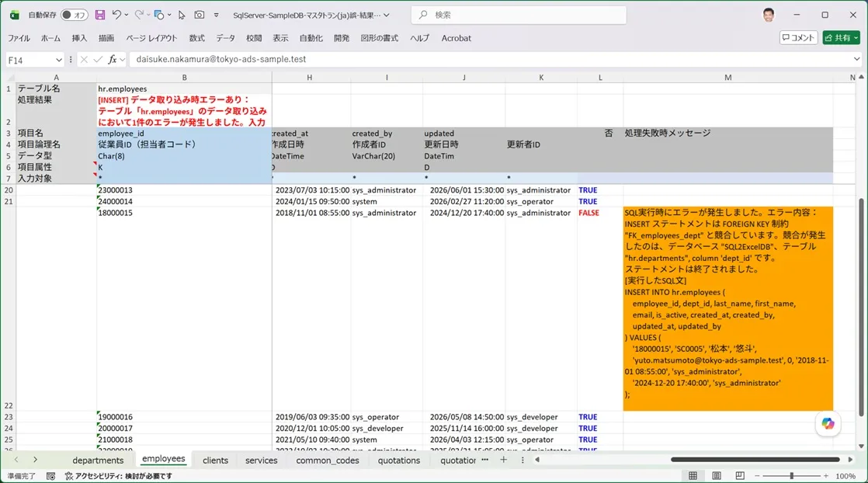Viewport: 868px width, 483px height.
Task: Open the file name dropdown in the title bar
Action: (387, 15)
